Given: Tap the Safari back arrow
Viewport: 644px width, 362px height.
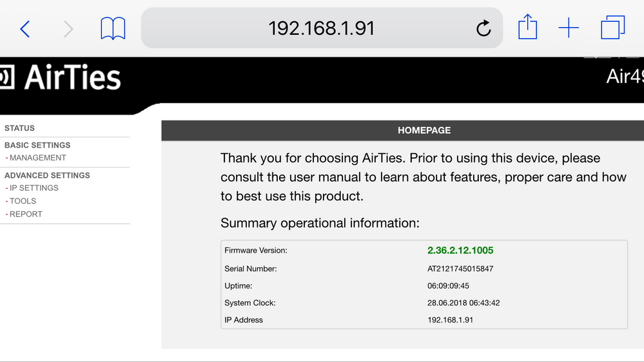Looking at the screenshot, I should coord(25,29).
